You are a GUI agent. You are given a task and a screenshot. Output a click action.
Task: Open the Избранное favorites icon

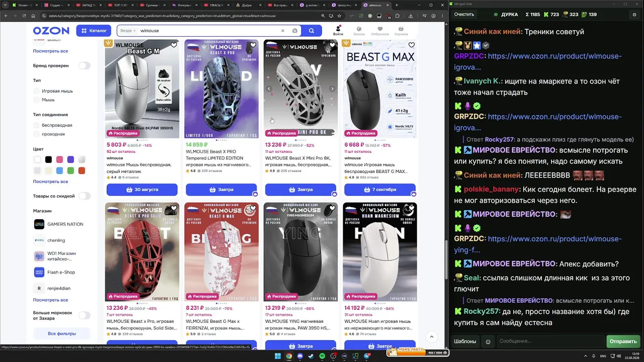point(380,31)
